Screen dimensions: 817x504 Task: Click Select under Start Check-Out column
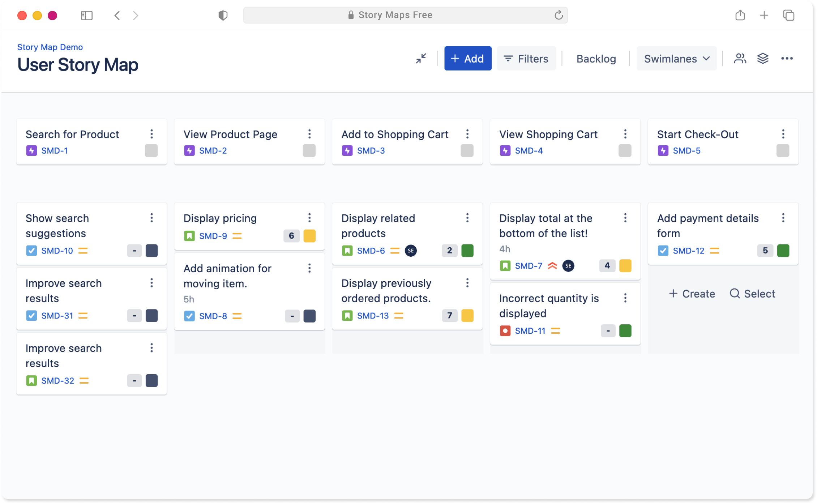[x=752, y=294]
